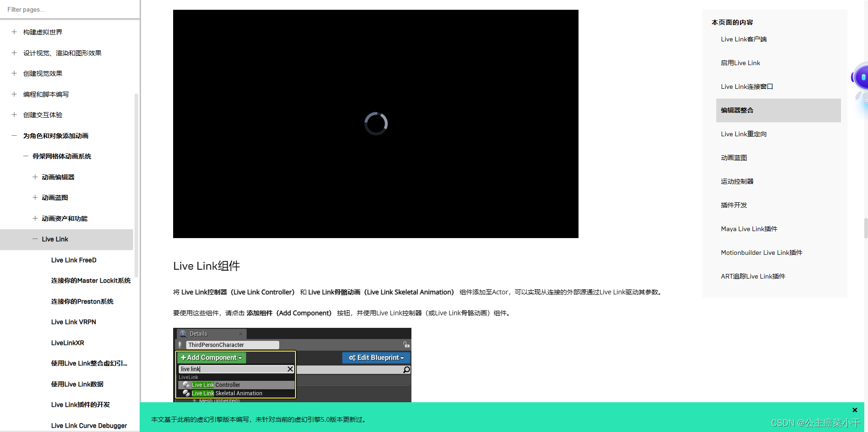
Task: Focus the Filter pages search field
Action: pos(70,9)
